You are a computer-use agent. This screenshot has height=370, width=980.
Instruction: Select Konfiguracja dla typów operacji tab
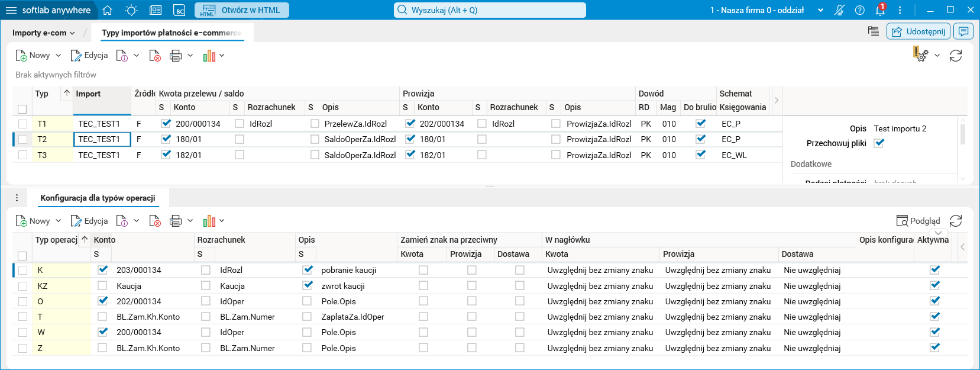[98, 198]
